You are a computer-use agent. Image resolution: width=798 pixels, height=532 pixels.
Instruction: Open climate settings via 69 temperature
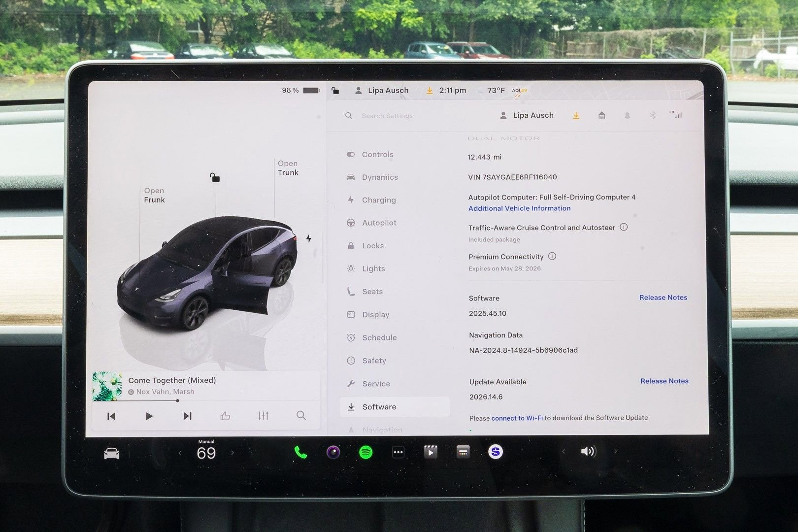click(206, 453)
